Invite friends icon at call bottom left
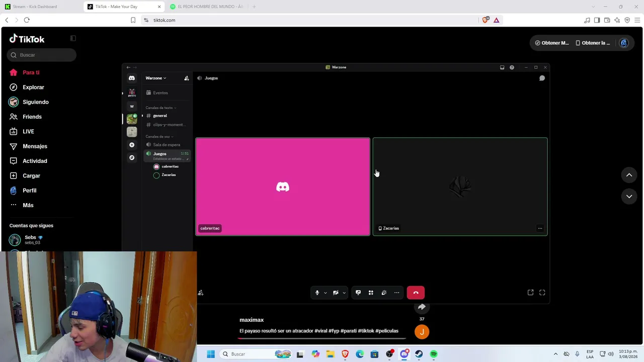The width and height of the screenshot is (644, 362). (x=201, y=293)
